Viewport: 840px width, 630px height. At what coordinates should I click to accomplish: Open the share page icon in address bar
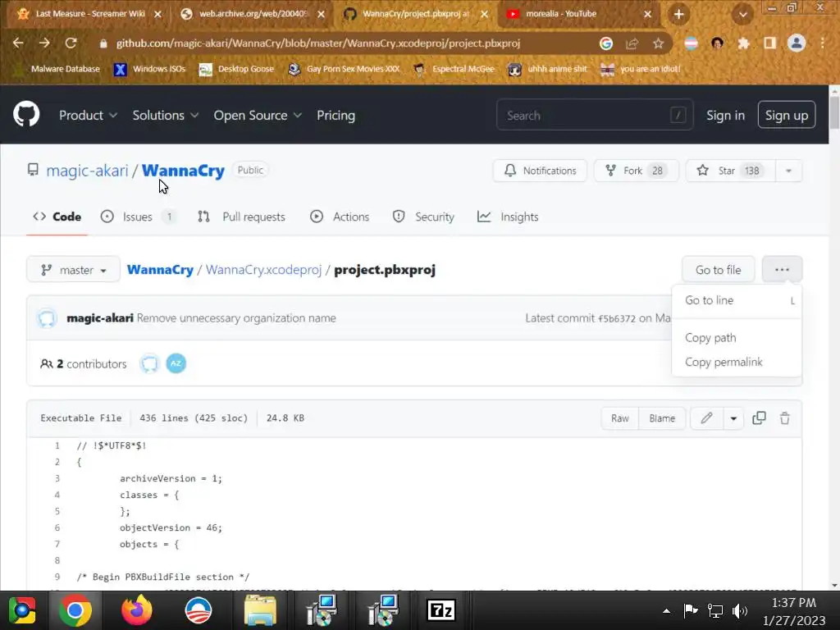[632, 43]
